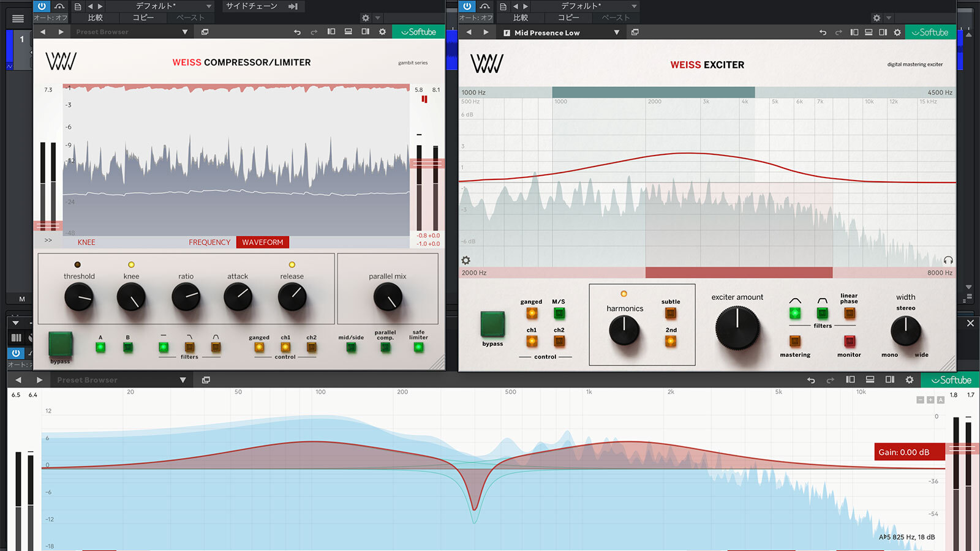Open bottom EQ plugin settings gear
This screenshot has width=980, height=551.
(910, 380)
